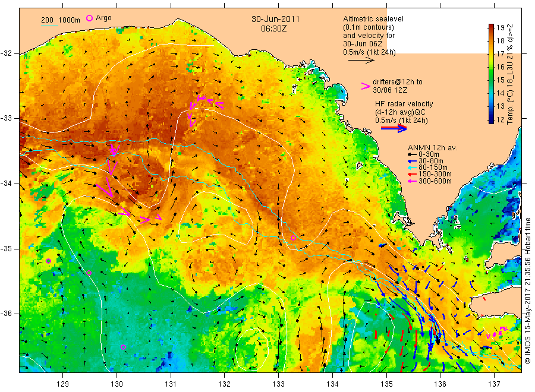
Task: Click the latitude axis label '-32'
Action: [6, 53]
